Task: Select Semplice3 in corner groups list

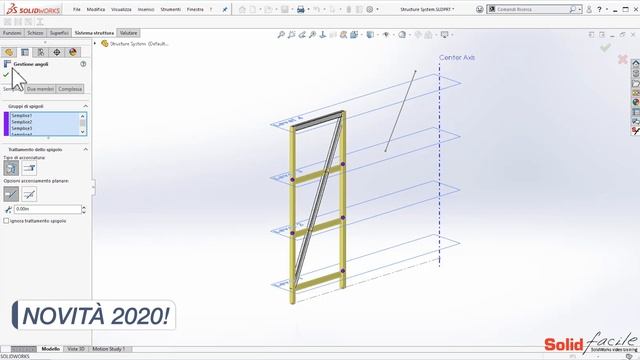Action: pyautogui.click(x=22, y=128)
